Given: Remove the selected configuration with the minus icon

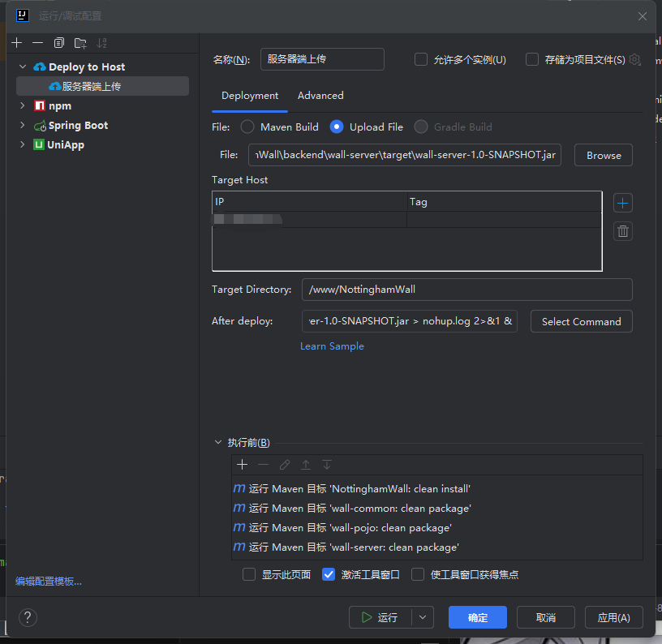Looking at the screenshot, I should (x=37, y=43).
